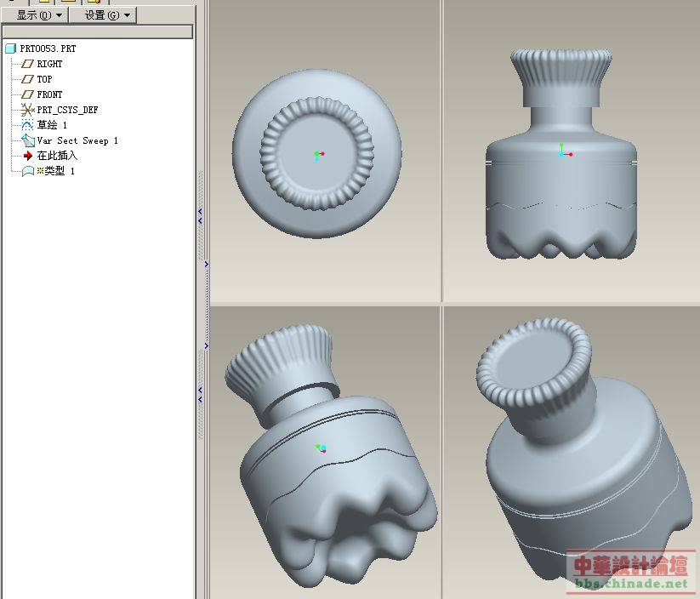The image size is (700, 599).
Task: Click coordinate system marker in front view
Action: [565, 151]
